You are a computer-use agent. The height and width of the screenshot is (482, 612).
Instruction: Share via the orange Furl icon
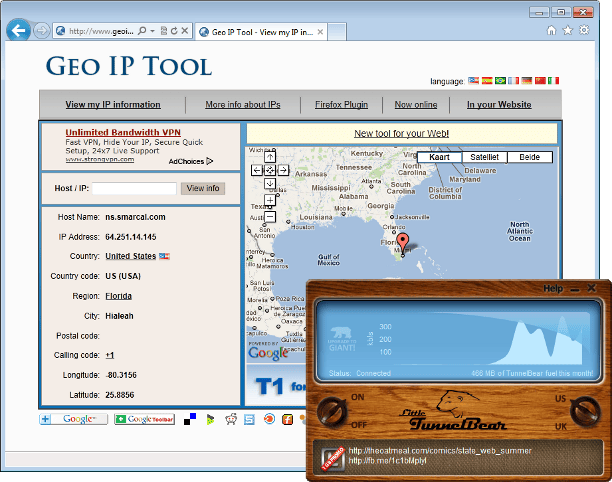(288, 419)
